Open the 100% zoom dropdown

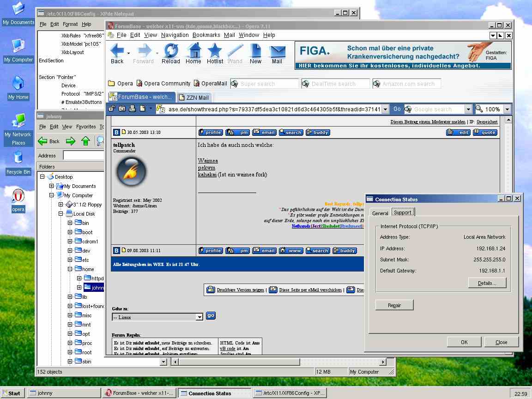coord(507,109)
